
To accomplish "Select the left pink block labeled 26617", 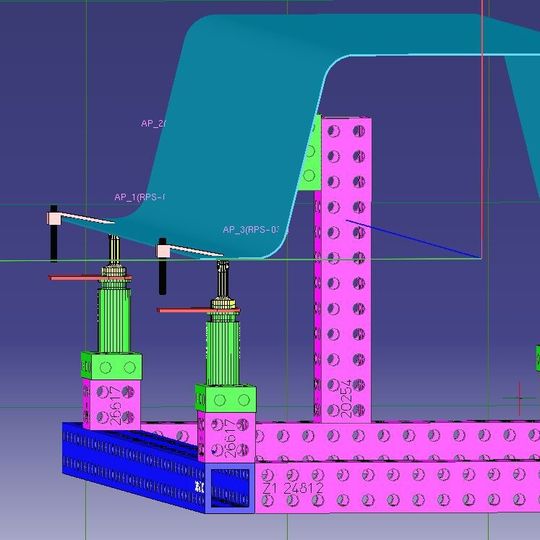I will [x=111, y=405].
